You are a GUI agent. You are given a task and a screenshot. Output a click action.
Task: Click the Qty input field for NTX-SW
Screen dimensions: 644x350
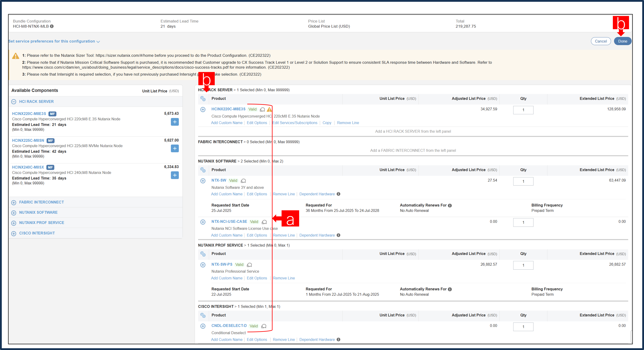(x=523, y=181)
